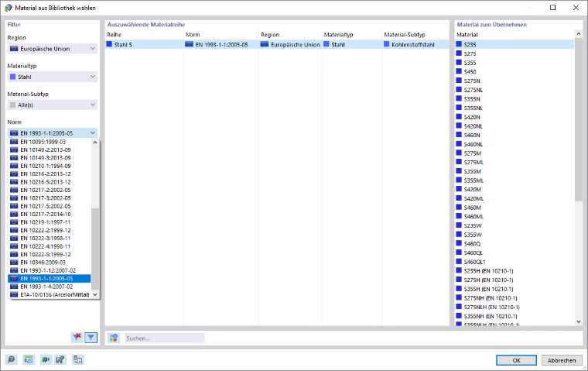The width and height of the screenshot is (588, 371).
Task: Click the Materialtyp column header in the table
Action: pos(351,35)
